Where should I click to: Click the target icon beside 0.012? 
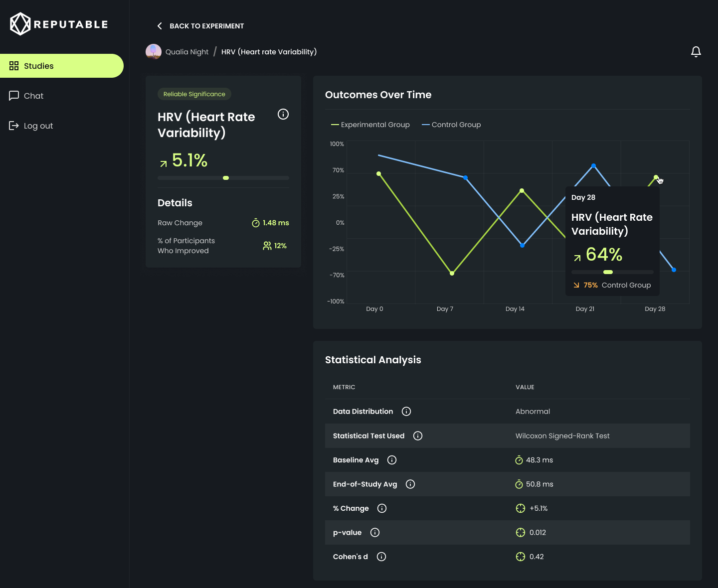521,532
